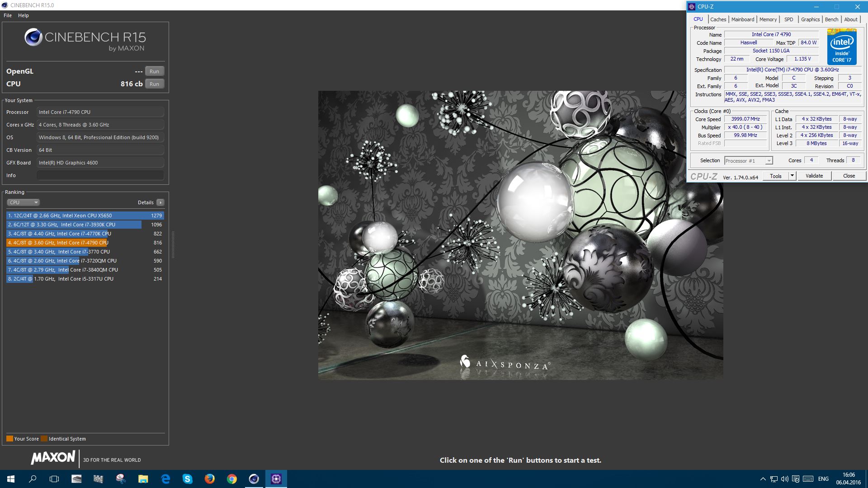The width and height of the screenshot is (868, 488).
Task: Open the Ranking CPU type dropdown
Action: [x=24, y=202]
